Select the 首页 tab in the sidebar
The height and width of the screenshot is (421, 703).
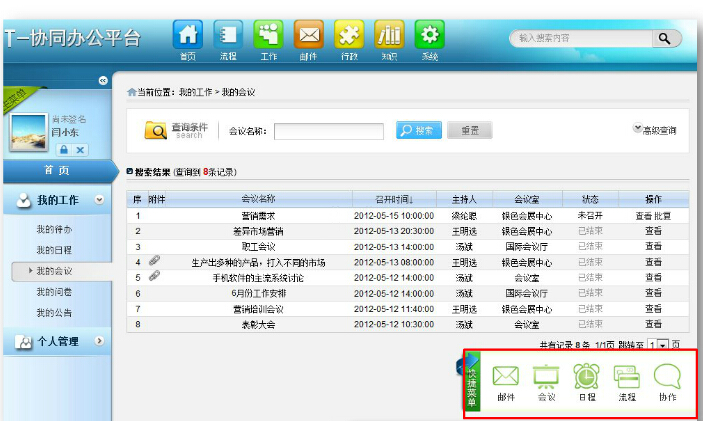[x=57, y=170]
